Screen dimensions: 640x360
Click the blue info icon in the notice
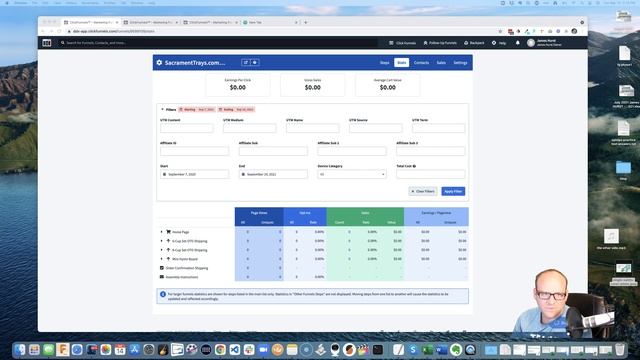(x=163, y=294)
